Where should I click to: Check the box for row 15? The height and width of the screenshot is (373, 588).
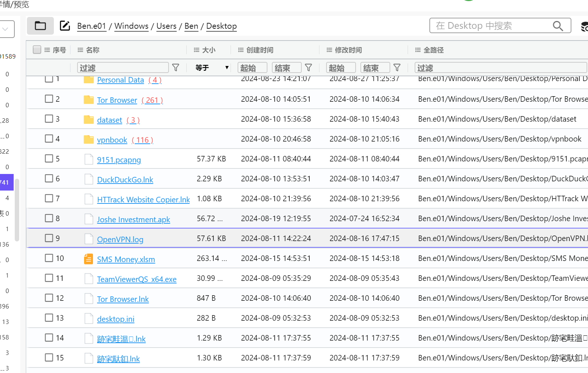tap(49, 358)
